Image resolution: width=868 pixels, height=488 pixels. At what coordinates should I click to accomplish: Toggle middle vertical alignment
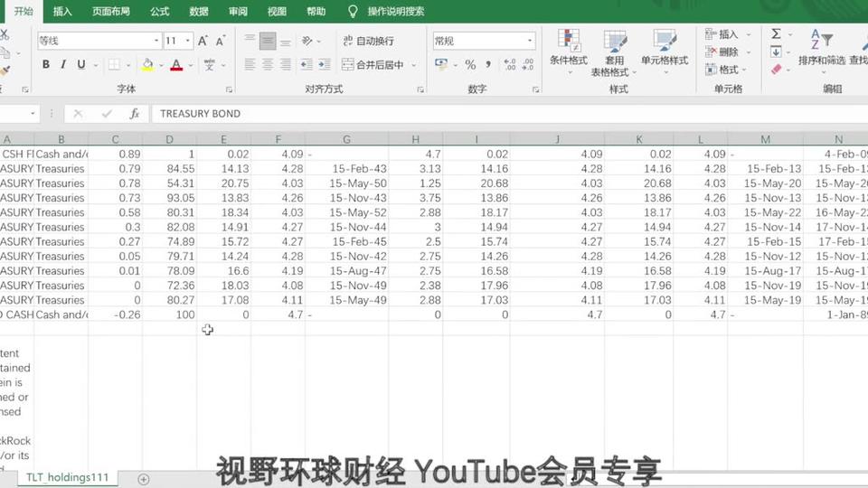click(x=268, y=41)
